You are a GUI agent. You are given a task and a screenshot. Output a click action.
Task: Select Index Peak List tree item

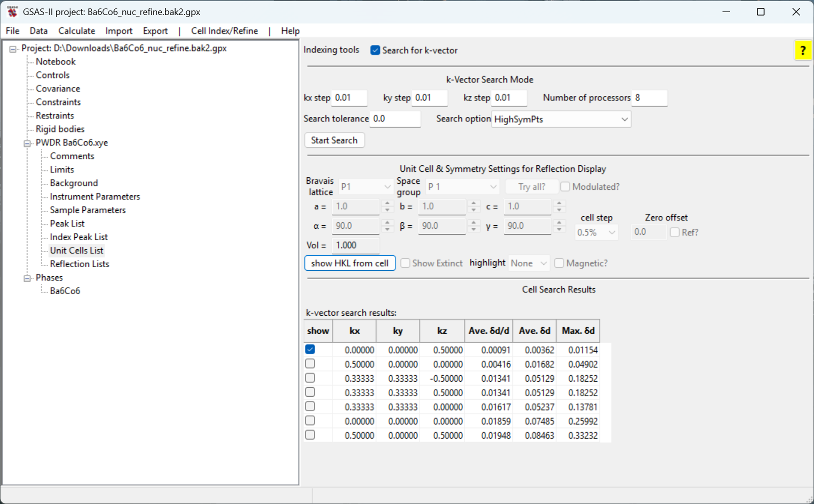coord(79,237)
